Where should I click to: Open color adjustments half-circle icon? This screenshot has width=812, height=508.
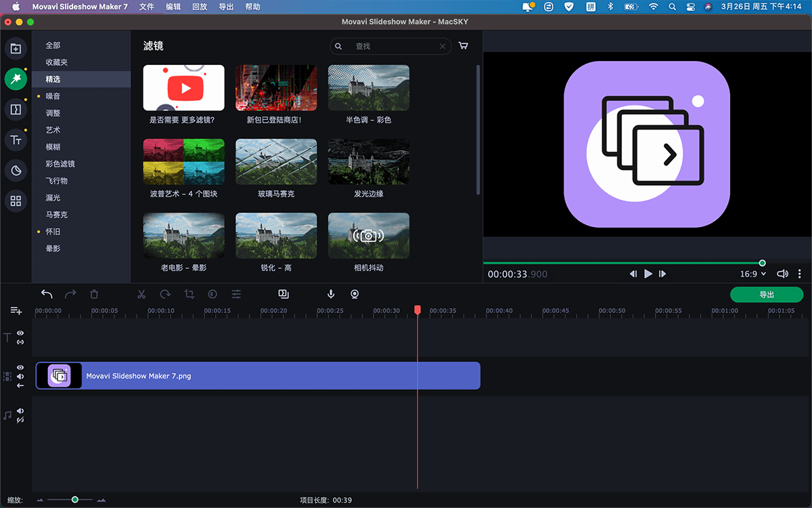click(212, 294)
